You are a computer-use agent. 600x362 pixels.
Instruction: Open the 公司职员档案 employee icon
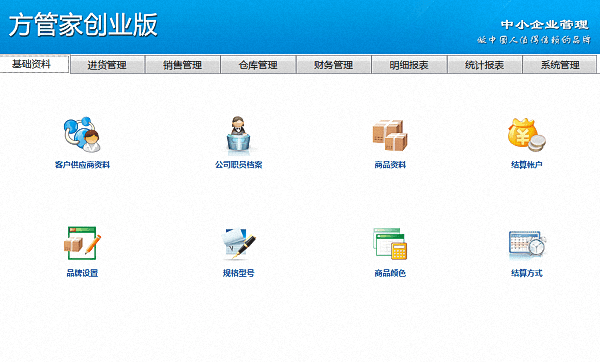238,135
